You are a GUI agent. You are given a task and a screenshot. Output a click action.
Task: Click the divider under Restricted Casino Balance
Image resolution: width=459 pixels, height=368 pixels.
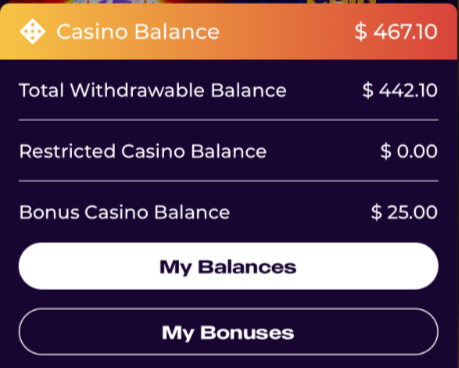point(229,181)
